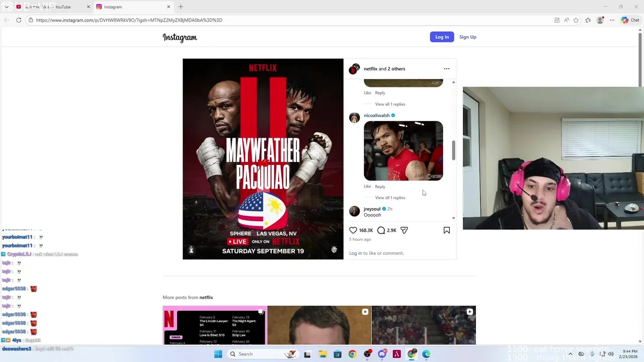Click 'Log in' link below post
The image size is (644, 362).
[x=355, y=253]
